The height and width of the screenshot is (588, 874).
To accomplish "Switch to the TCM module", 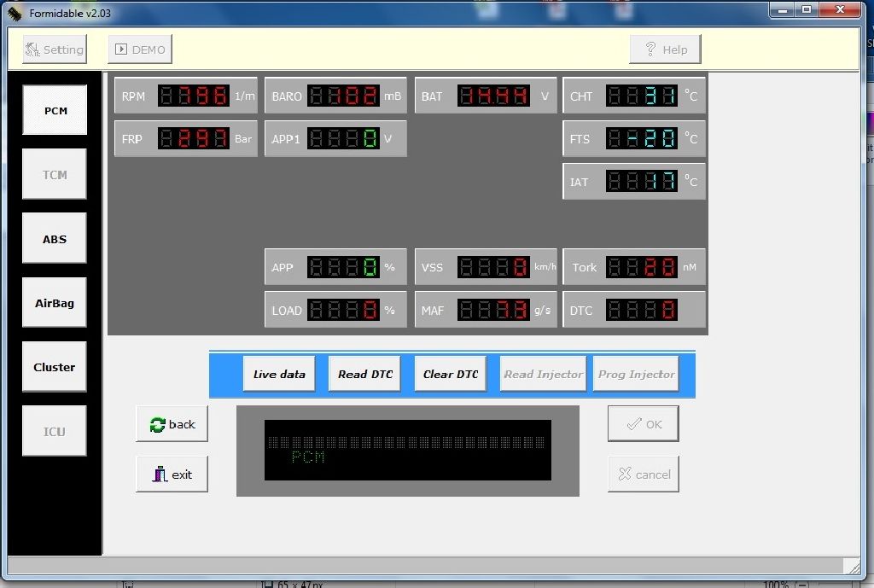I will (55, 174).
